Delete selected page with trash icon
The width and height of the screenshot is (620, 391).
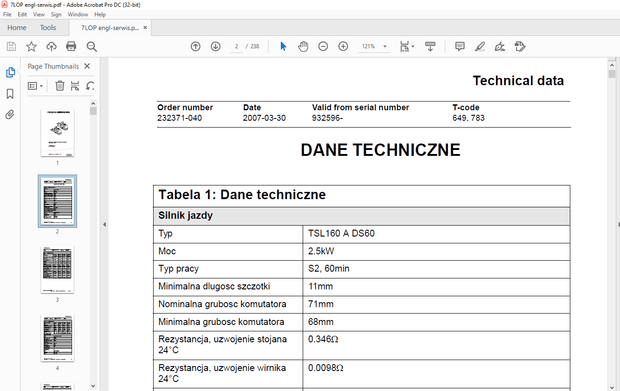click(x=60, y=85)
